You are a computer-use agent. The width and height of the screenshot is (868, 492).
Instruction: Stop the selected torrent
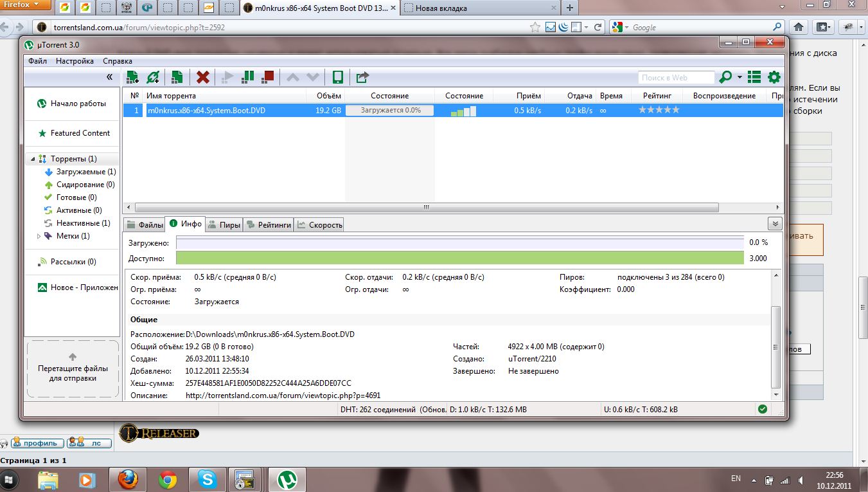pyautogui.click(x=268, y=77)
